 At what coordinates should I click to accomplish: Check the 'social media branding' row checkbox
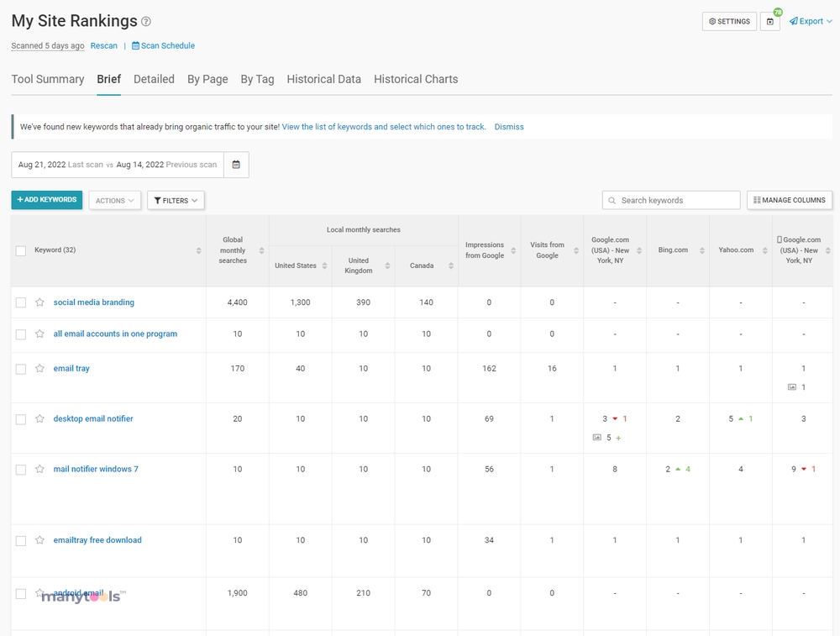pos(21,302)
